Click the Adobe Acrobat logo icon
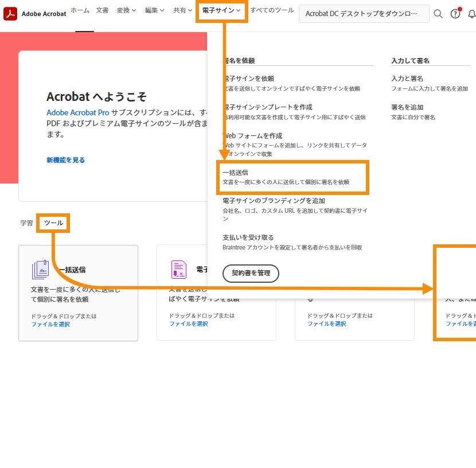 click(x=10, y=14)
